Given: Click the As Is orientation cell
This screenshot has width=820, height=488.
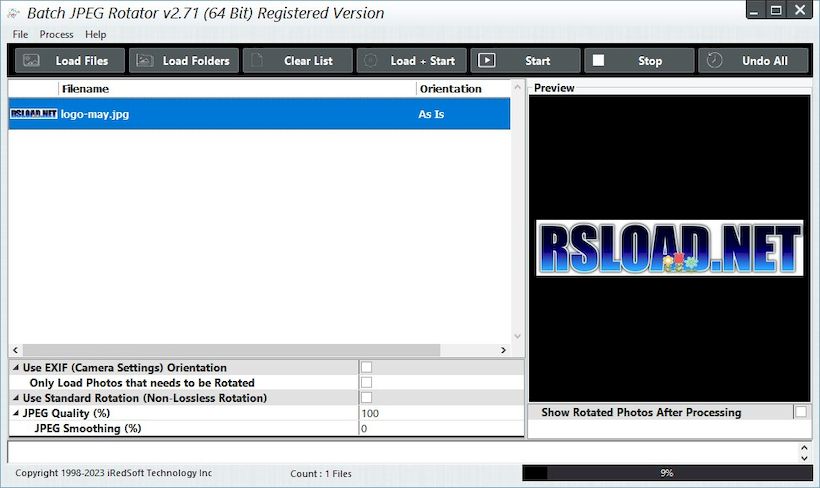Looking at the screenshot, I should pyautogui.click(x=431, y=114).
